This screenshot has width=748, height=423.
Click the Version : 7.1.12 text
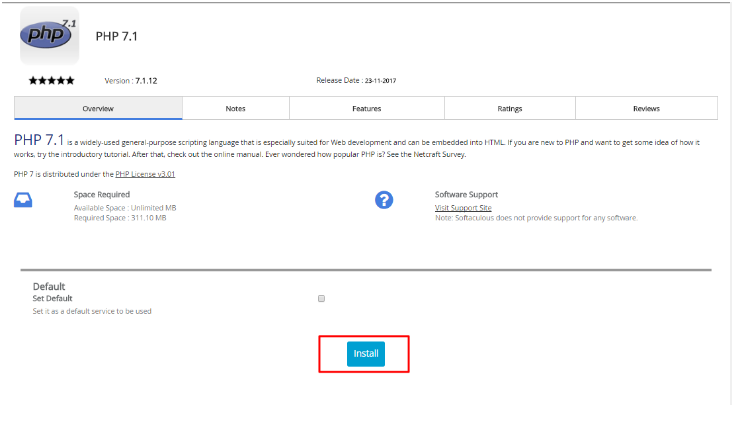131,81
